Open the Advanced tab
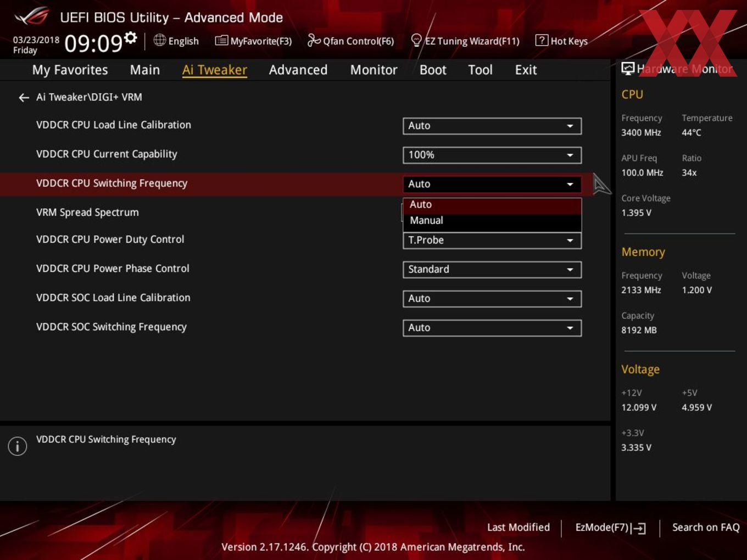The image size is (747, 560). pyautogui.click(x=298, y=70)
